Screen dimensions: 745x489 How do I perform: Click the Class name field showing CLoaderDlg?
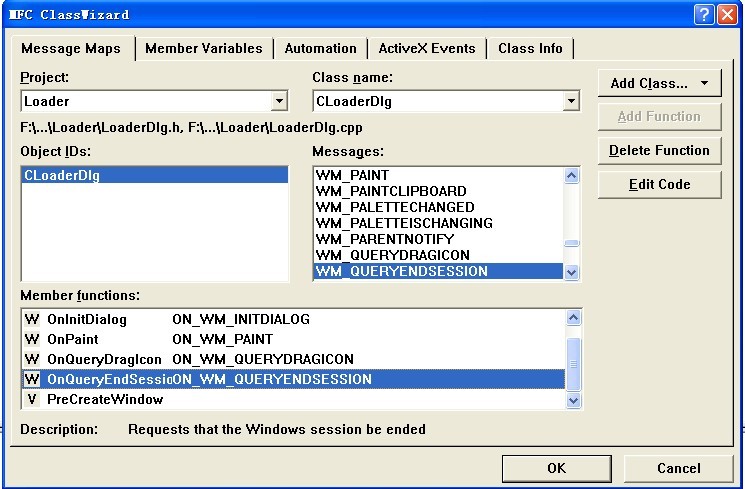click(446, 101)
